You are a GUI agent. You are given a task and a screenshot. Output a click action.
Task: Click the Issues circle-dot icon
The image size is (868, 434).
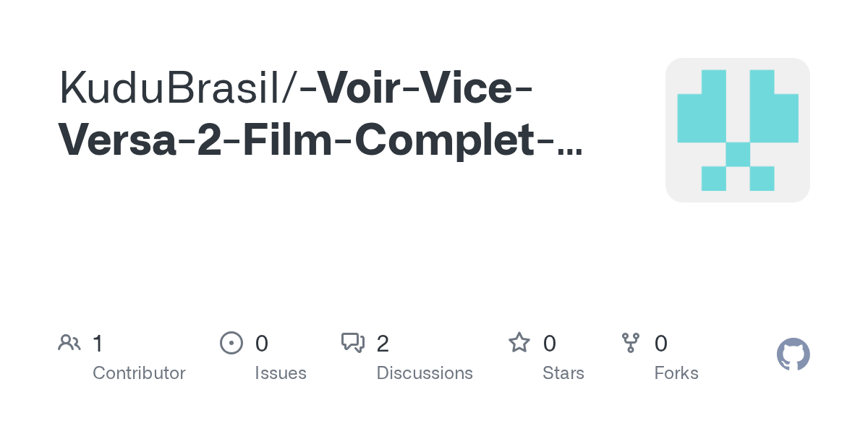231,343
